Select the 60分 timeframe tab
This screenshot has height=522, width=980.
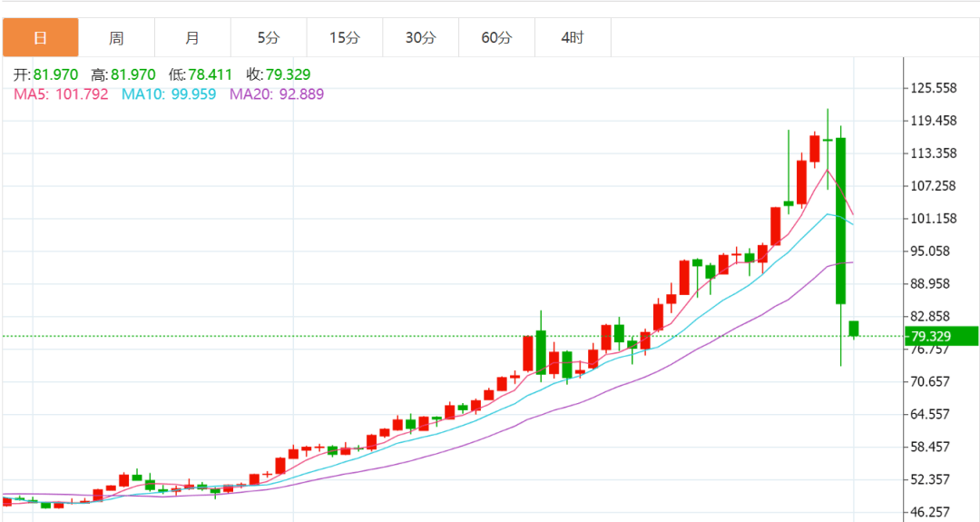(x=496, y=38)
